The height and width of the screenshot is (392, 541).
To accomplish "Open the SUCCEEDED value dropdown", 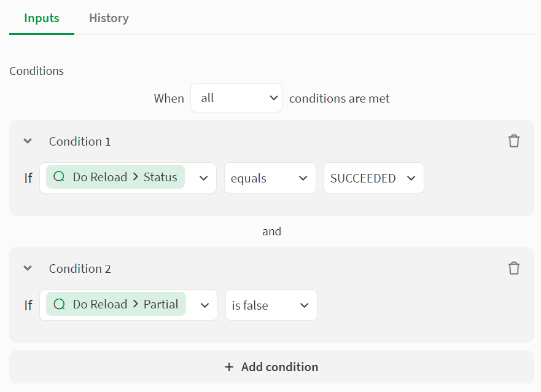I will (373, 178).
